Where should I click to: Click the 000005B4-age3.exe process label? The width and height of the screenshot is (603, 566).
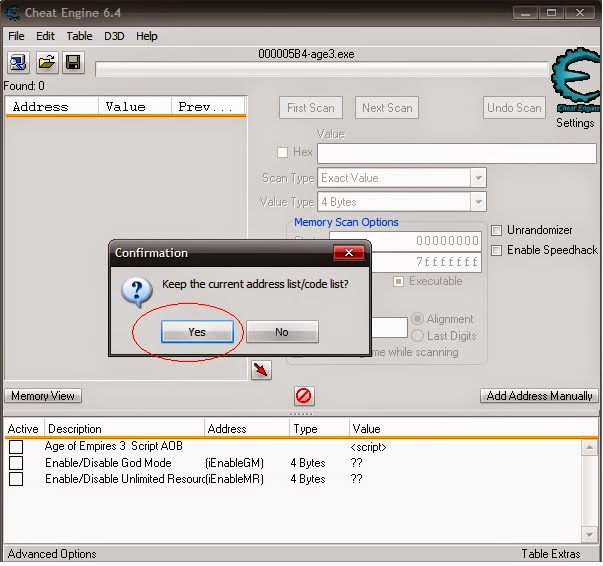pos(306,54)
